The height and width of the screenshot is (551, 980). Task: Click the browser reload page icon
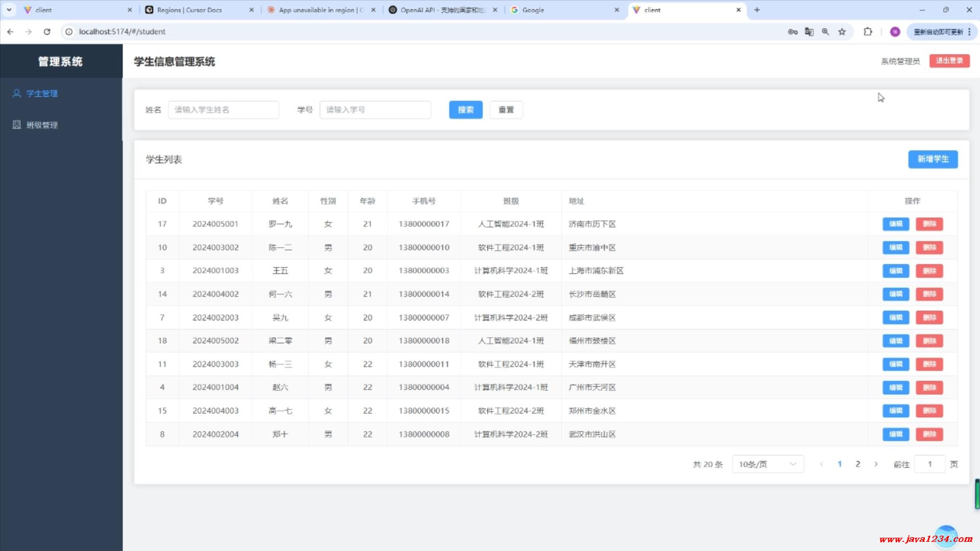[x=47, y=32]
